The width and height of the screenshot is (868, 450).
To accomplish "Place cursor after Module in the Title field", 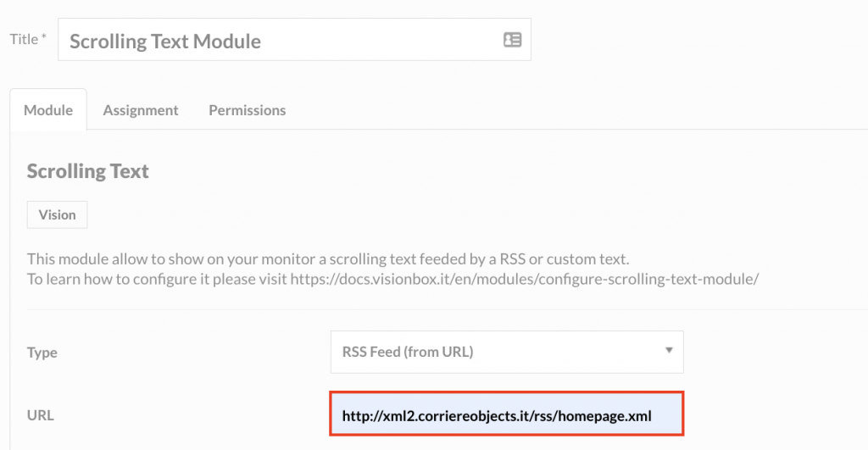I will click(x=263, y=42).
